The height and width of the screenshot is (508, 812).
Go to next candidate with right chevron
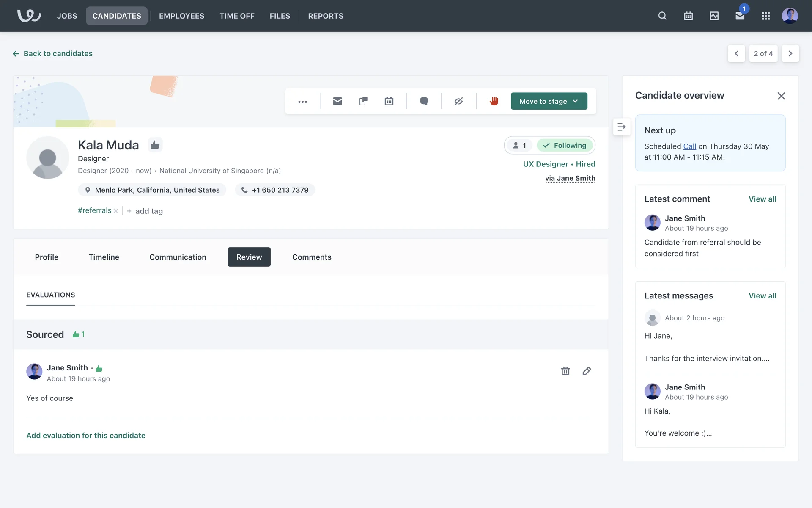(790, 54)
